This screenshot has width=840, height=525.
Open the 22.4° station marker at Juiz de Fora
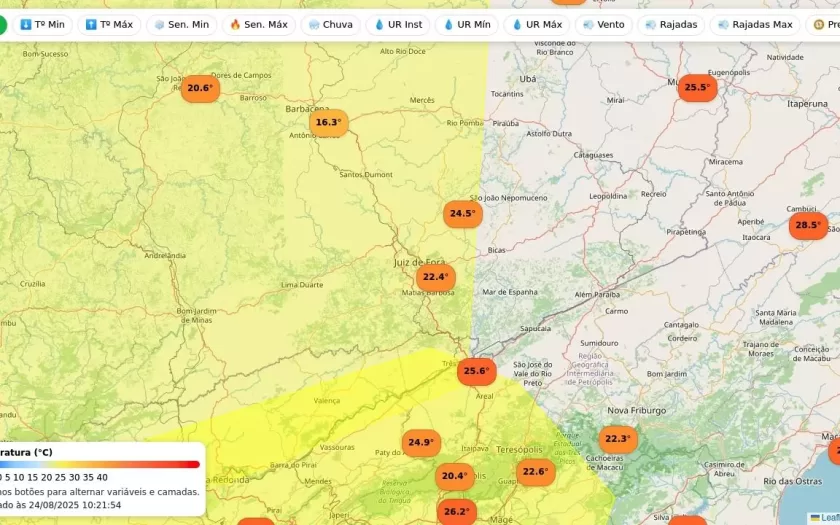click(x=435, y=277)
